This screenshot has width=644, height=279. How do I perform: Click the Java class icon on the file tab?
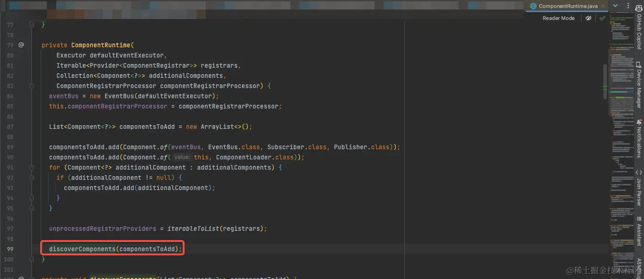pyautogui.click(x=533, y=6)
